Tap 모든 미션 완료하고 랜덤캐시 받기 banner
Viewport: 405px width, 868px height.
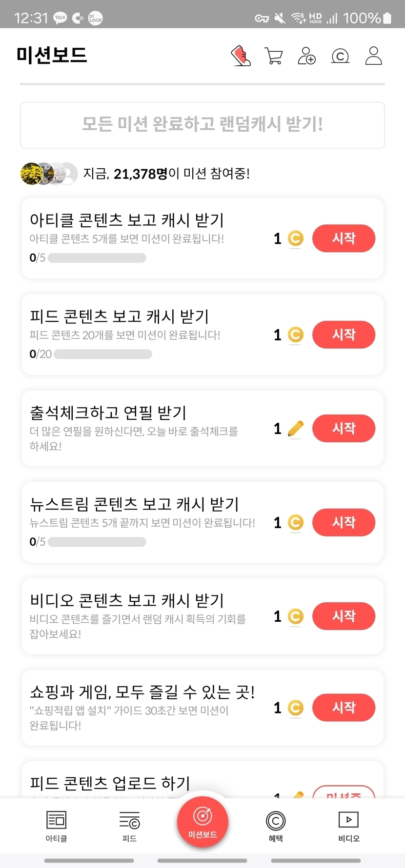(x=202, y=124)
